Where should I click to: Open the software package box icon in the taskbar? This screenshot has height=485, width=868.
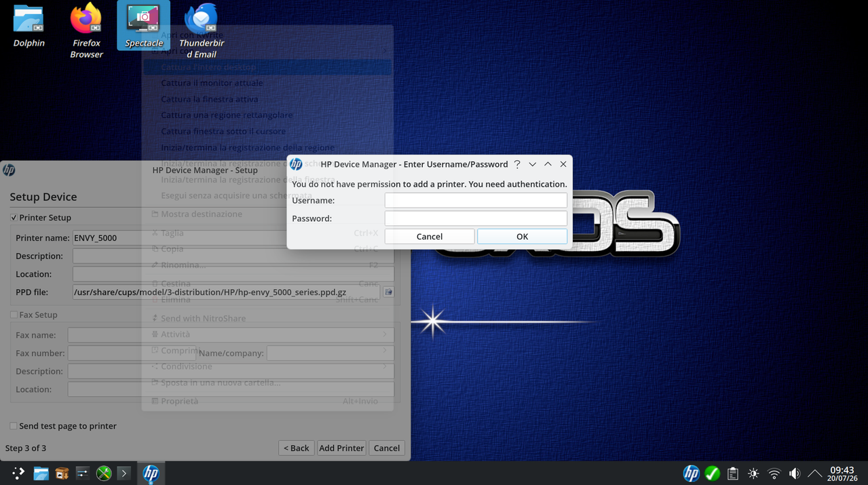[x=62, y=473]
